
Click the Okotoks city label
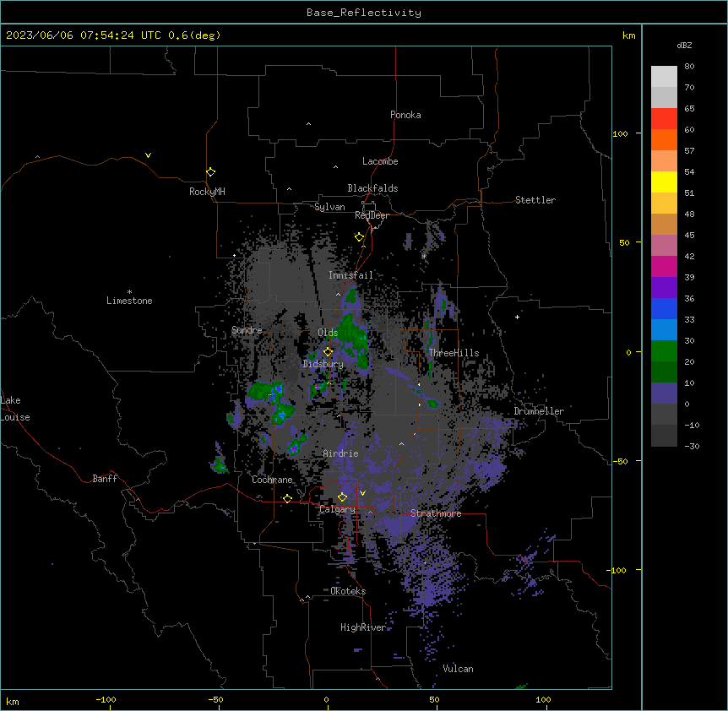point(348,591)
